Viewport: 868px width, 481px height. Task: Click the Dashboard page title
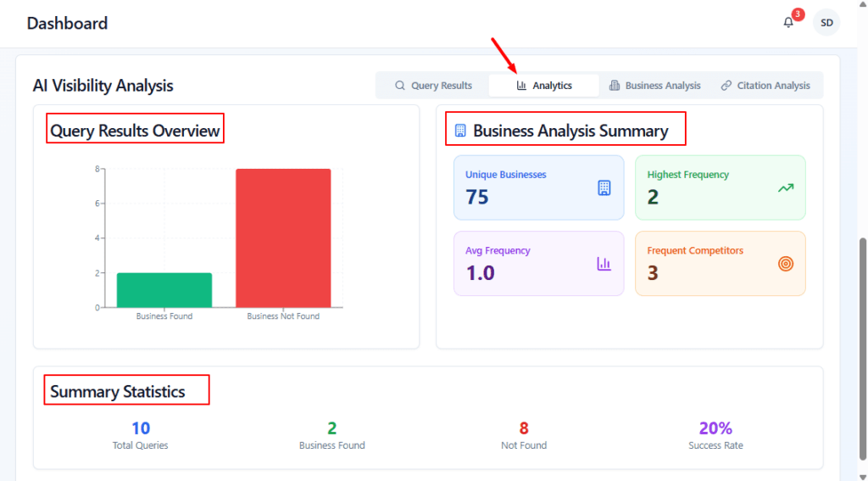tap(67, 23)
